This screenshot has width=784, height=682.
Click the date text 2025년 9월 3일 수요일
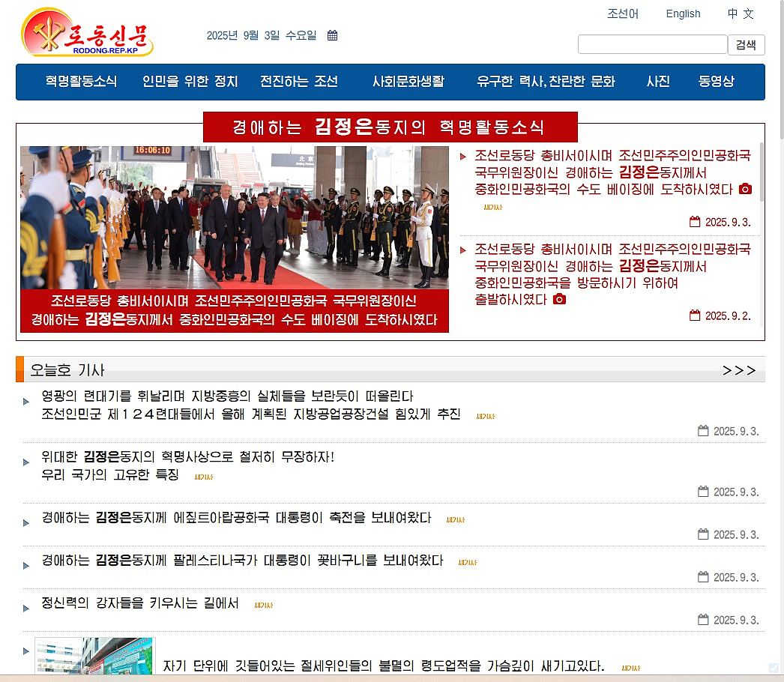tap(262, 35)
